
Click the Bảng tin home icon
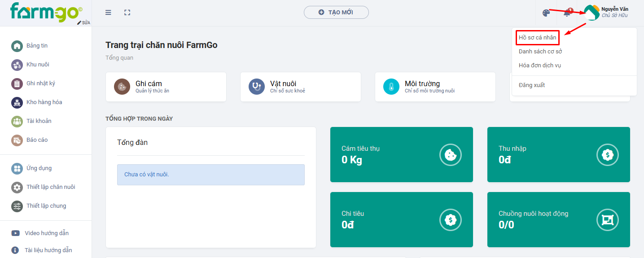(x=17, y=46)
